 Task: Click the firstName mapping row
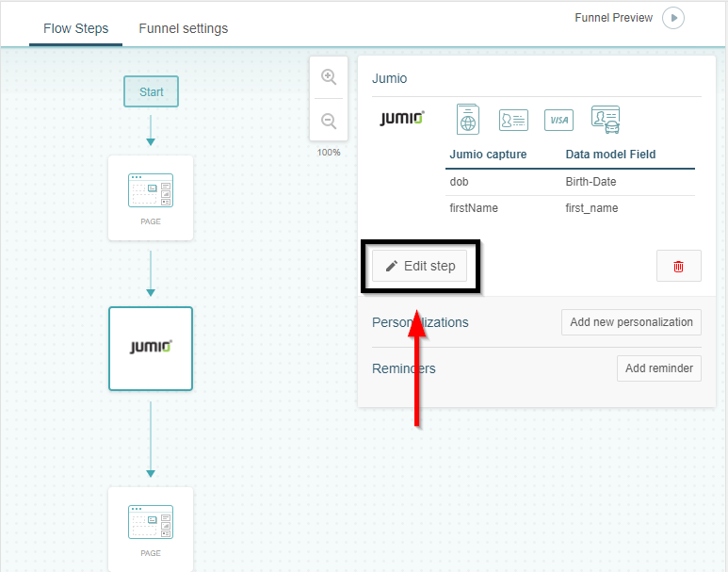(570, 208)
